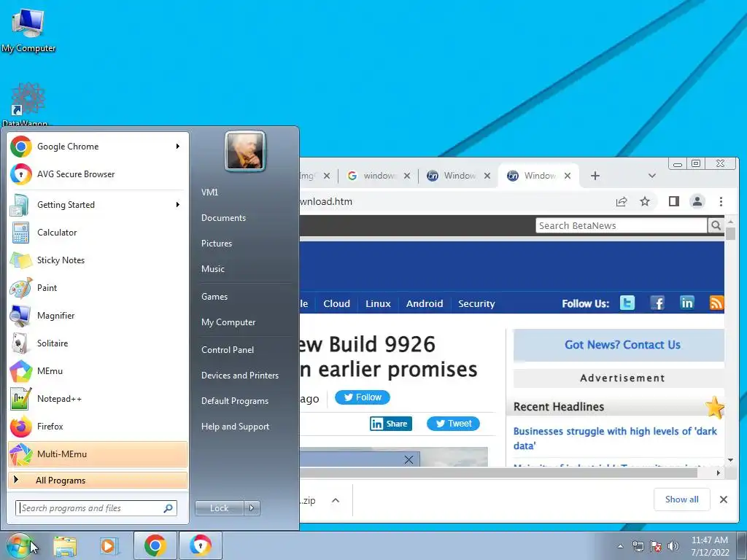
Task: Start Solitaire from Start menu
Action: coord(98,343)
